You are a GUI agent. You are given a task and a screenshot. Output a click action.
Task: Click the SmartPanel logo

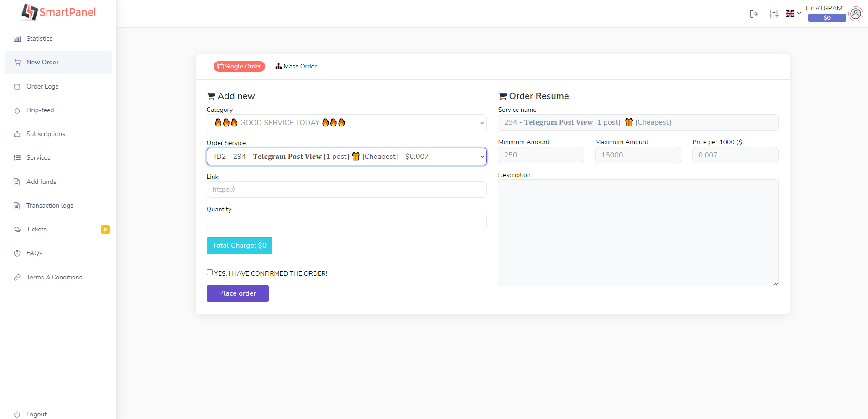point(58,12)
